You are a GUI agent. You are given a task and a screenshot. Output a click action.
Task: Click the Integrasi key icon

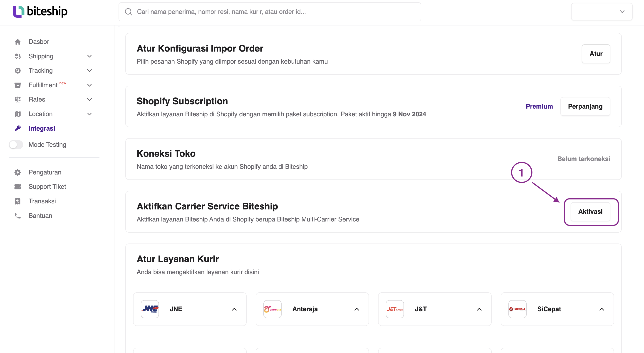click(17, 128)
